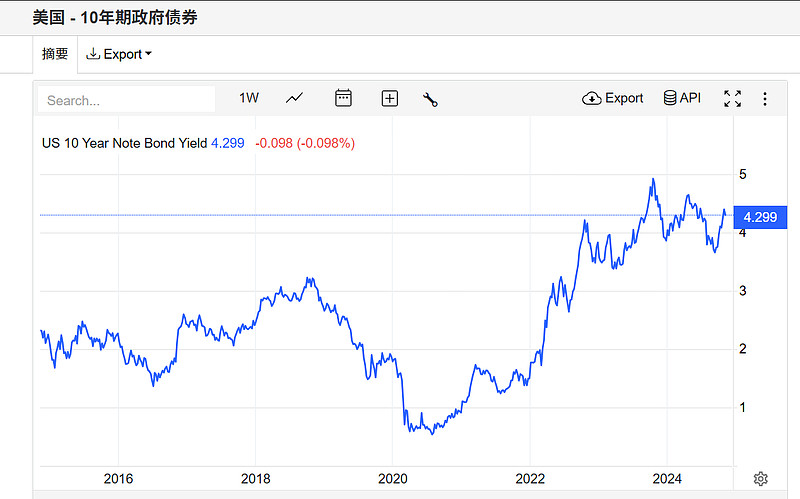Click the Search input field
800x499 pixels.
point(127,99)
